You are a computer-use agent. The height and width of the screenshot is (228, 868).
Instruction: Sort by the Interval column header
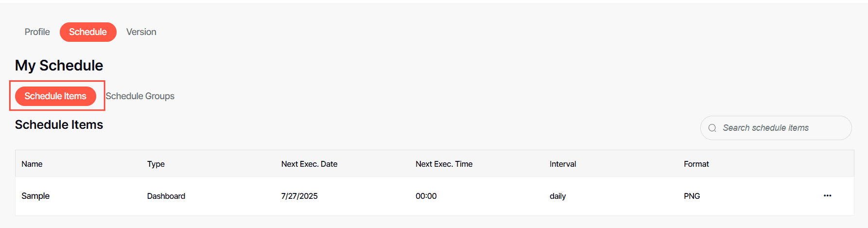coord(563,164)
